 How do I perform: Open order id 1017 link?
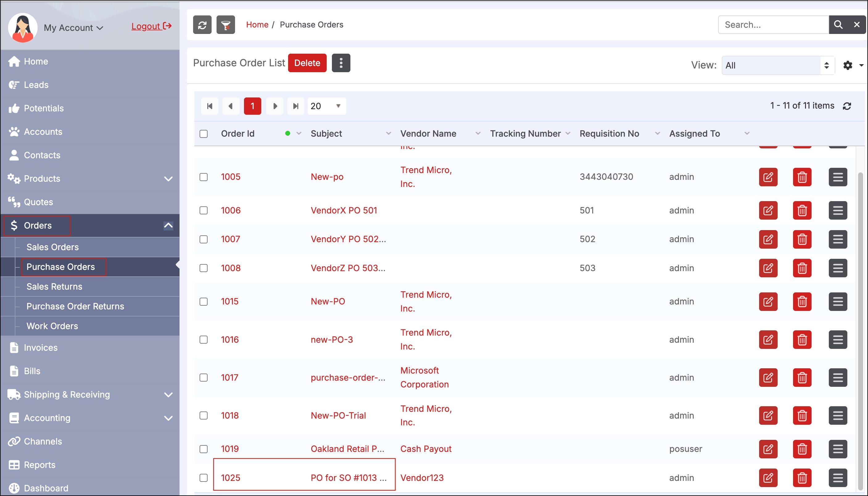[x=229, y=378]
